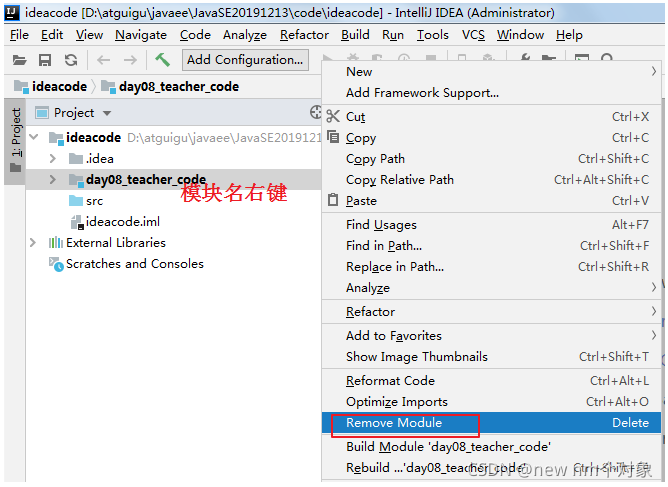The width and height of the screenshot is (668, 487).
Task: Open the Analyze submenu in context menu
Action: click(491, 288)
